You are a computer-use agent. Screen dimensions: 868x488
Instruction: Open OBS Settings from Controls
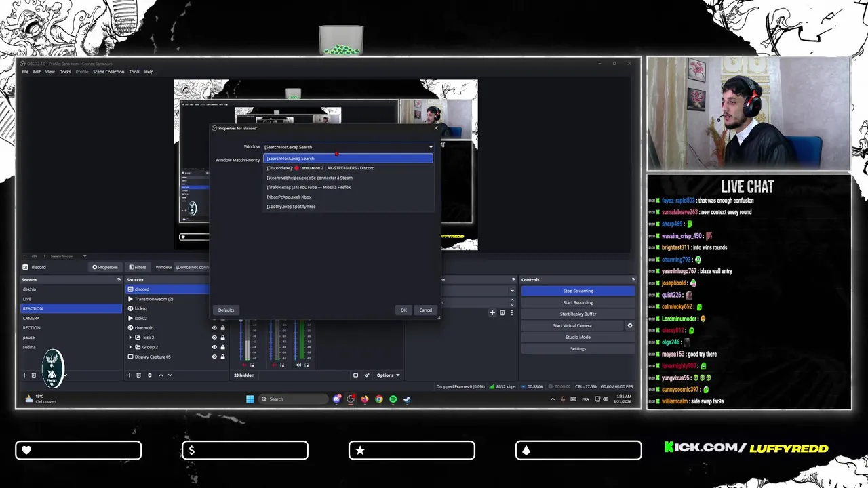[578, 348]
